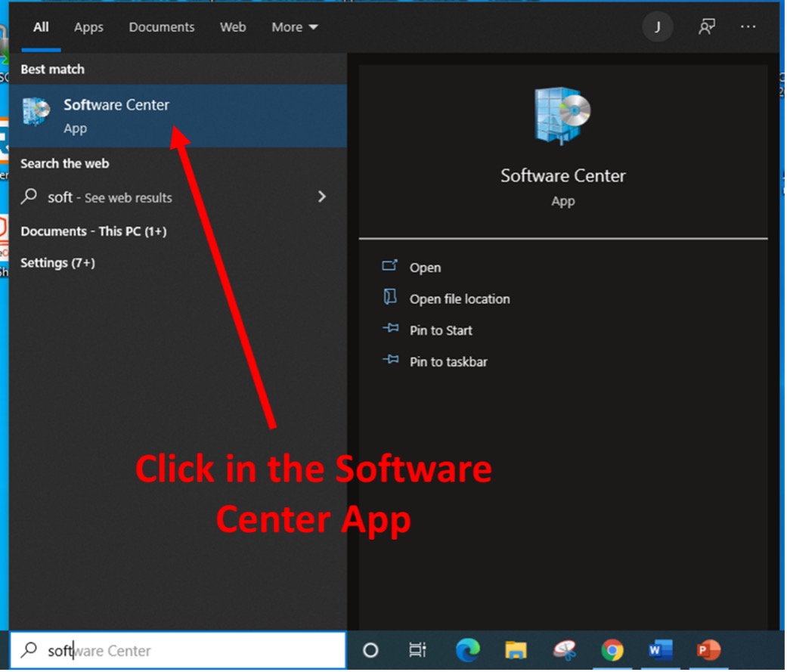Click the Best match heading text
The height and width of the screenshot is (672, 787).
pos(52,70)
